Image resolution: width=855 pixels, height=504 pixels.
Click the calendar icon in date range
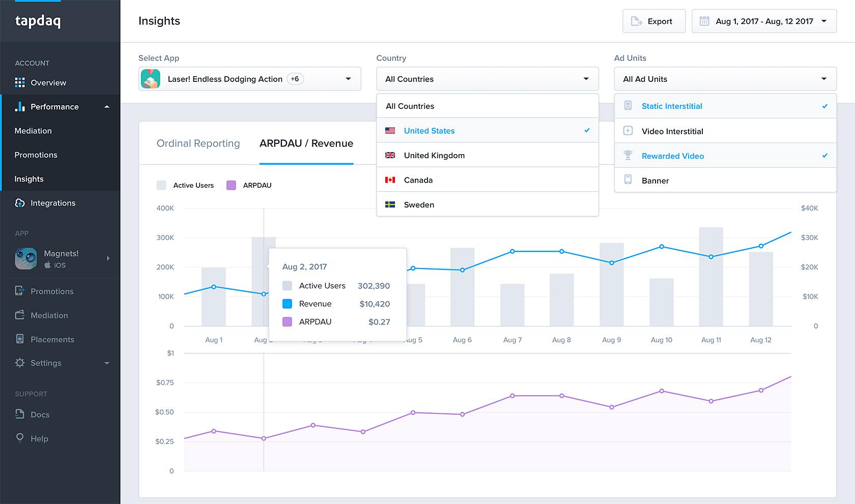tap(704, 21)
